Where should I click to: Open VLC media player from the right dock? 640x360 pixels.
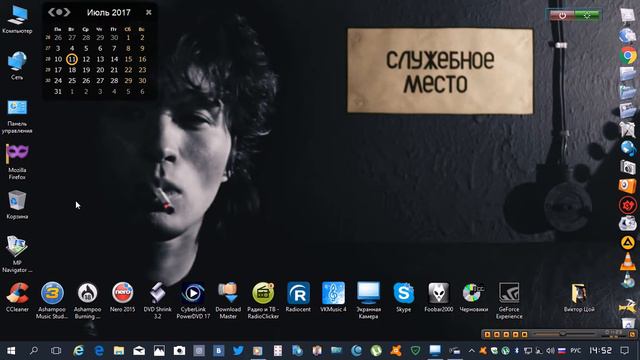628,262
